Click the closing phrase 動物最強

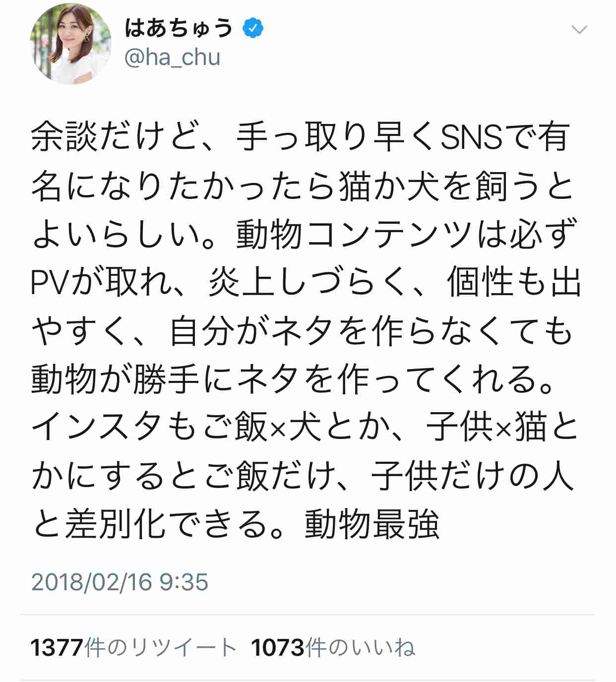[372, 525]
